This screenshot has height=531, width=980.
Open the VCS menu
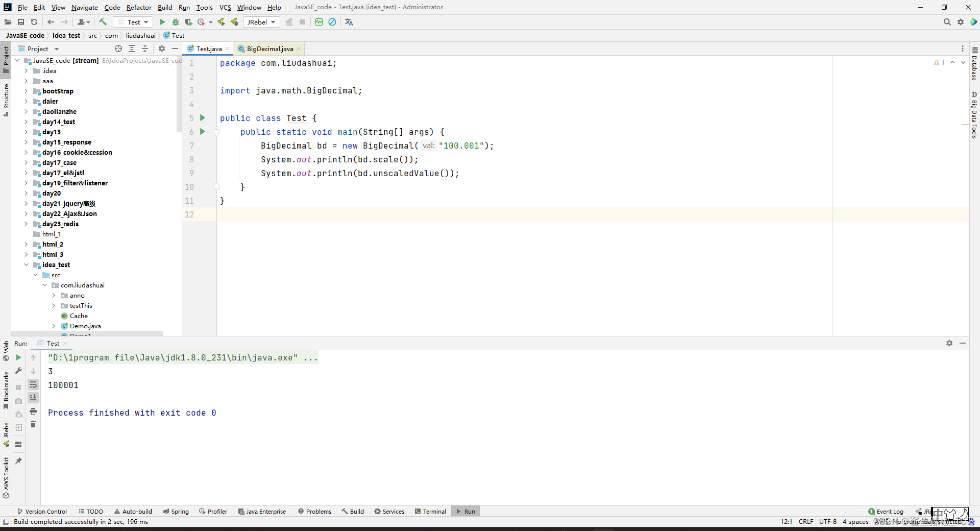[x=225, y=7]
